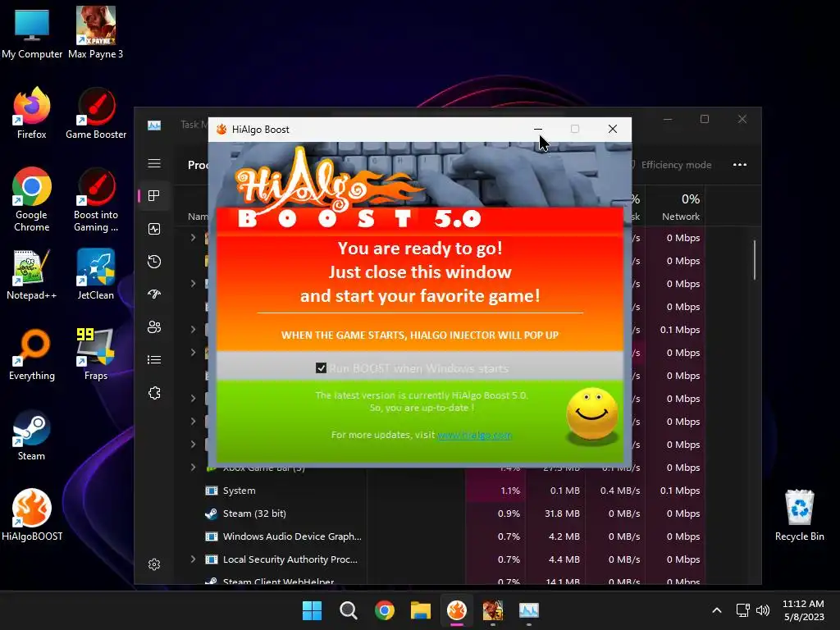Viewport: 840px width, 630px height.
Task: Open Task Manager Processes page icon
Action: point(154,195)
